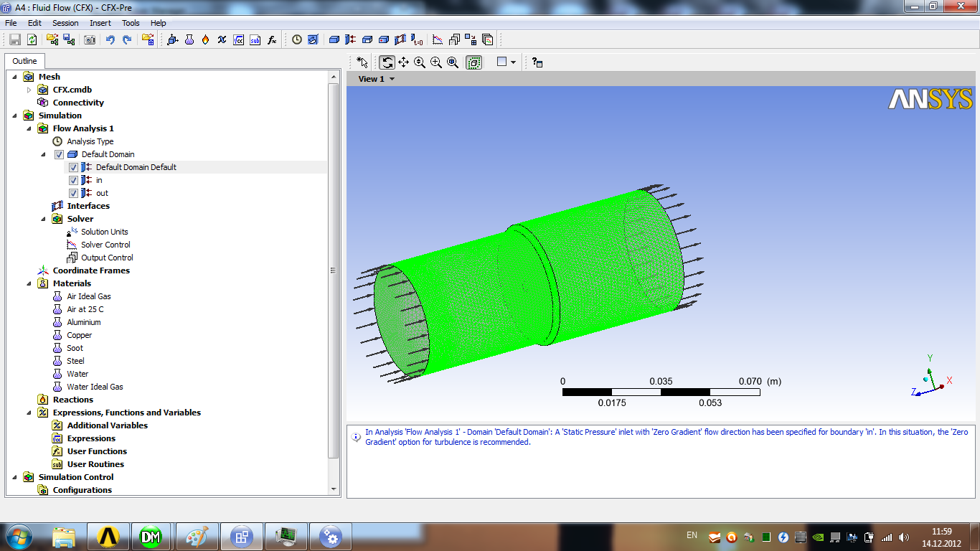Click the XYZ coordinate triad in viewer
The width and height of the screenshot is (980, 551).
pyautogui.click(x=930, y=377)
